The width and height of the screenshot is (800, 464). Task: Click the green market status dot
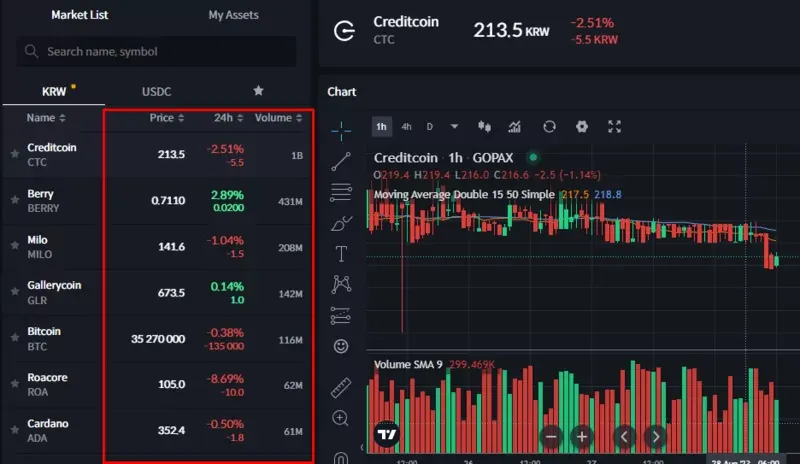533,157
